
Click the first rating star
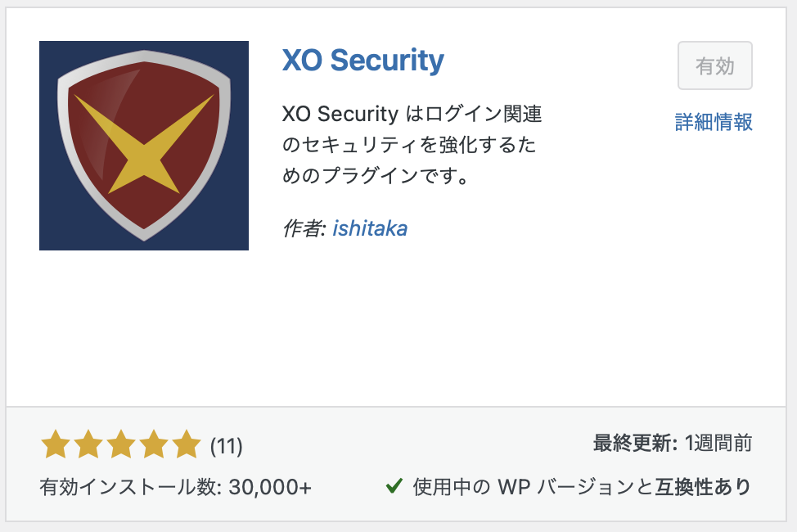click(56, 445)
